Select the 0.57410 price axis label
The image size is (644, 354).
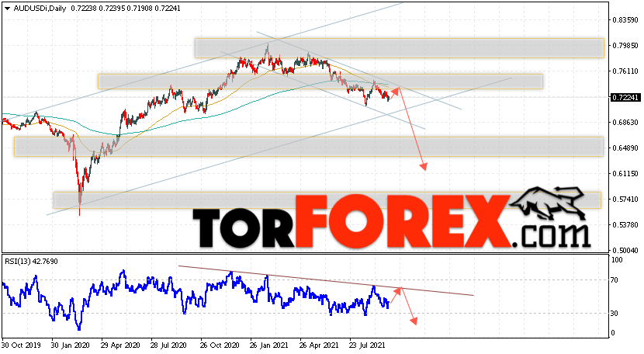pyautogui.click(x=625, y=200)
